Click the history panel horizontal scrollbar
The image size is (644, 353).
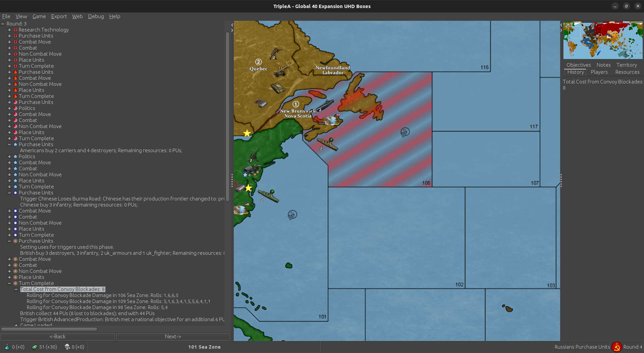[49, 329]
